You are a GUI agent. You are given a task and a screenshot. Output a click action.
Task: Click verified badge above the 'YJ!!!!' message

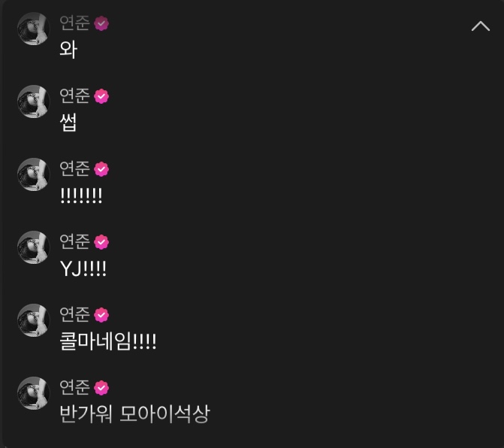(x=101, y=242)
